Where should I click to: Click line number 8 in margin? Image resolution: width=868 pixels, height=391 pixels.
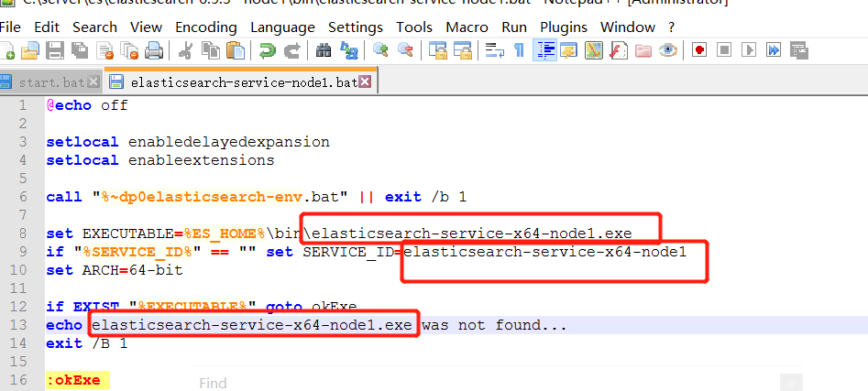pyautogui.click(x=23, y=234)
